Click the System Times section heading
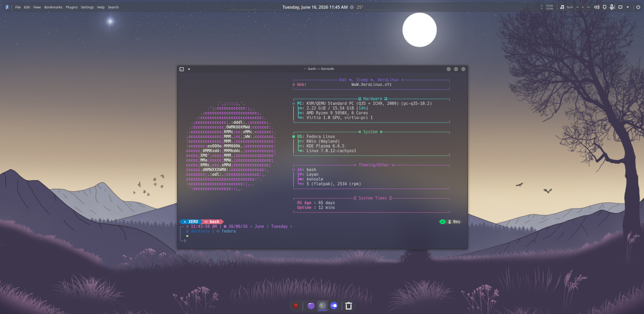Image resolution: width=644 pixels, height=314 pixels. (x=373, y=198)
